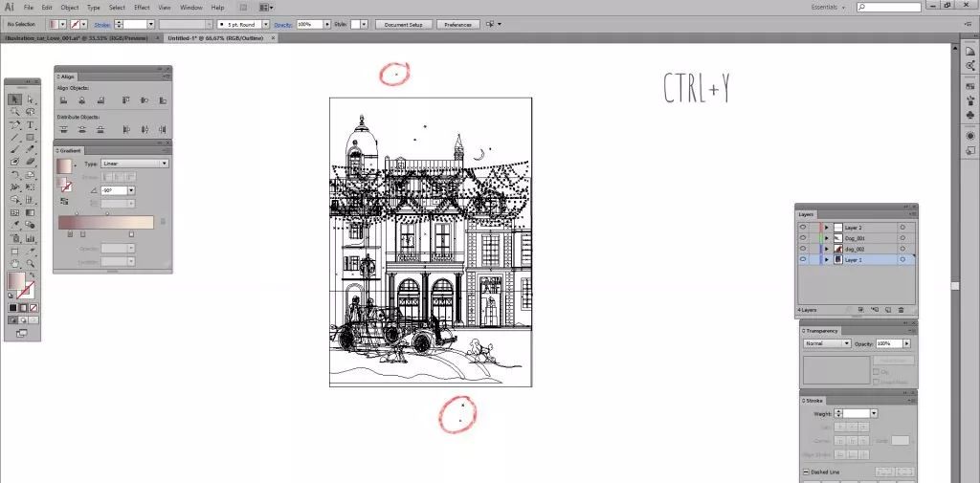The width and height of the screenshot is (980, 483).
Task: Select the Selection arrow tool
Action: 15,99
